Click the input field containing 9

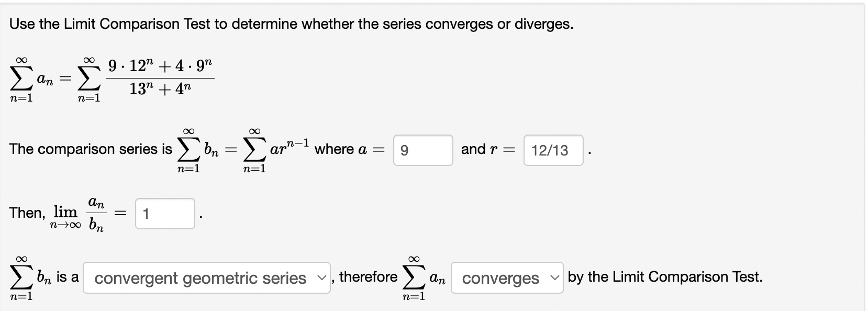click(422, 151)
